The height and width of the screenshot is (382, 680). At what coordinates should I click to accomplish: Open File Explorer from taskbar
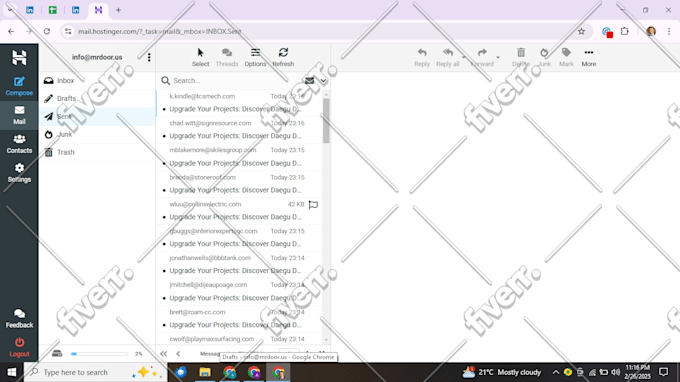click(205, 372)
